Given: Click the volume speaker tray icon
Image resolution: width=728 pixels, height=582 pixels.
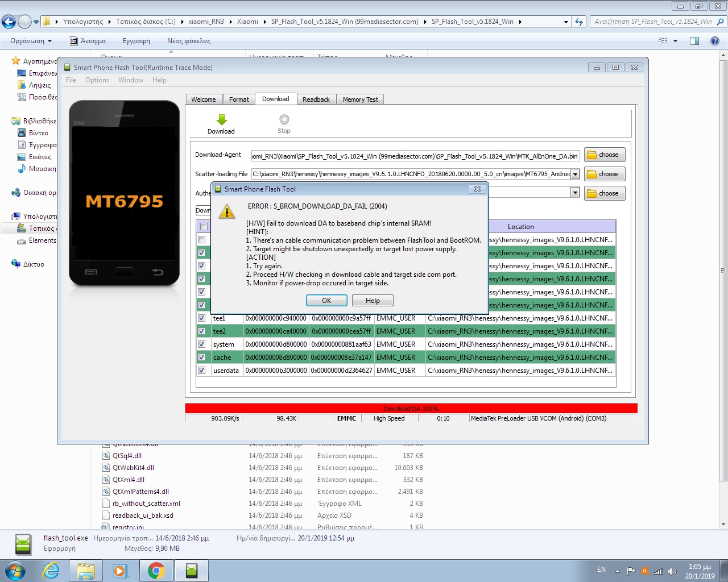Looking at the screenshot, I should point(672,571).
